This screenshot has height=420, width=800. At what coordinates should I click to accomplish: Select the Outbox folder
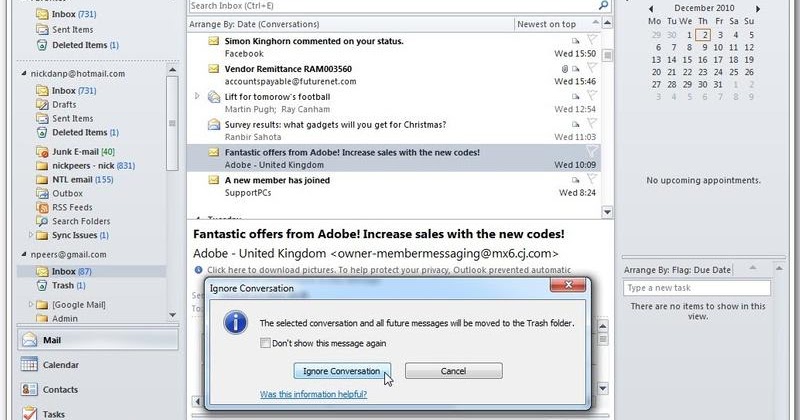(x=67, y=193)
